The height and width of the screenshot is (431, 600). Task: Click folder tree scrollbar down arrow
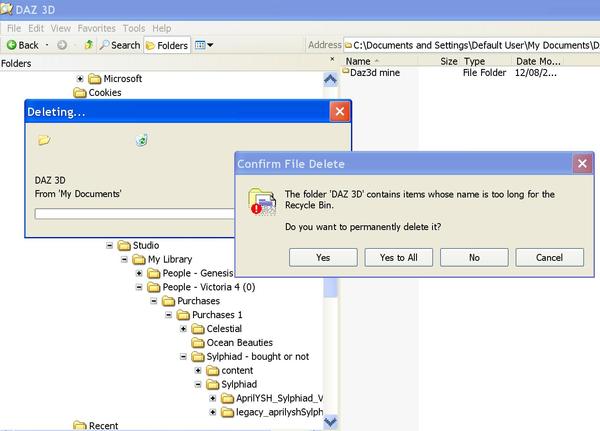coord(330,422)
